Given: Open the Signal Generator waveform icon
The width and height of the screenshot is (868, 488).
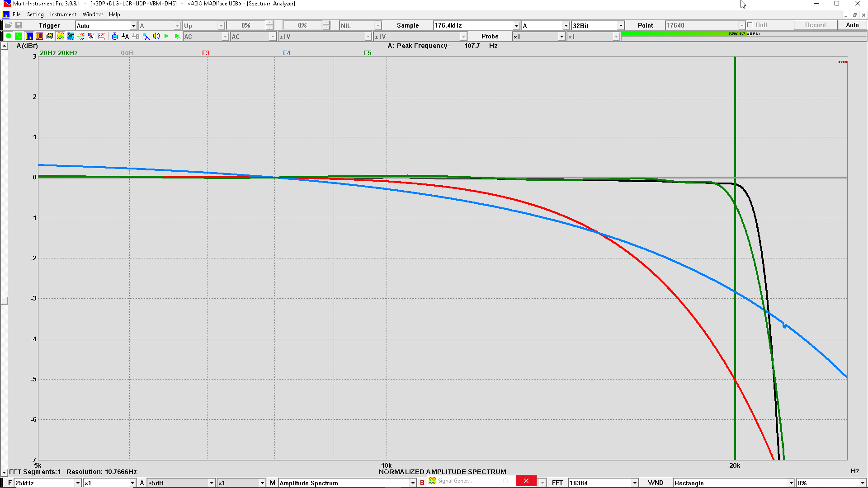Looking at the screenshot, I should click(60, 36).
